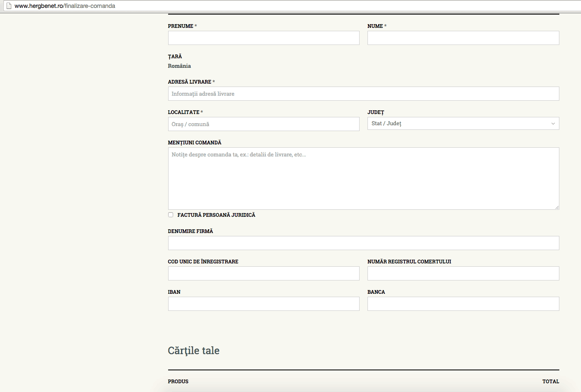This screenshot has height=392, width=581.
Task: Click the Produs column header
Action: pyautogui.click(x=178, y=381)
